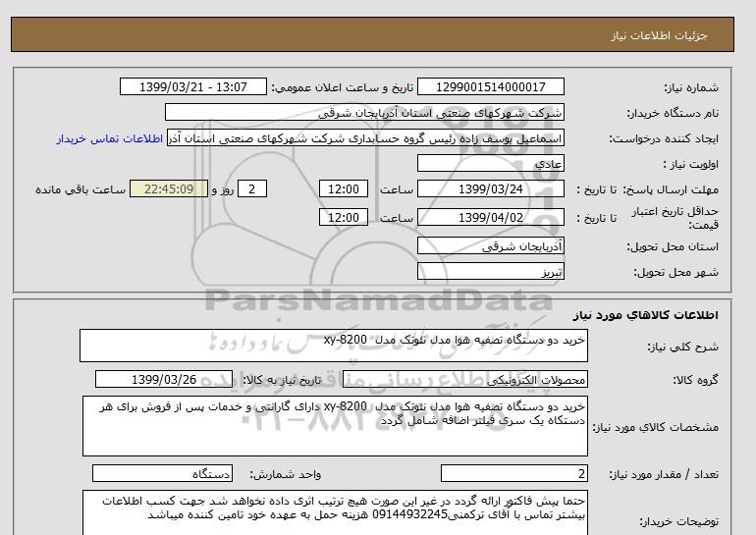Click the label شرح کلی نیاز
The height and width of the screenshot is (535, 756).
click(x=682, y=347)
